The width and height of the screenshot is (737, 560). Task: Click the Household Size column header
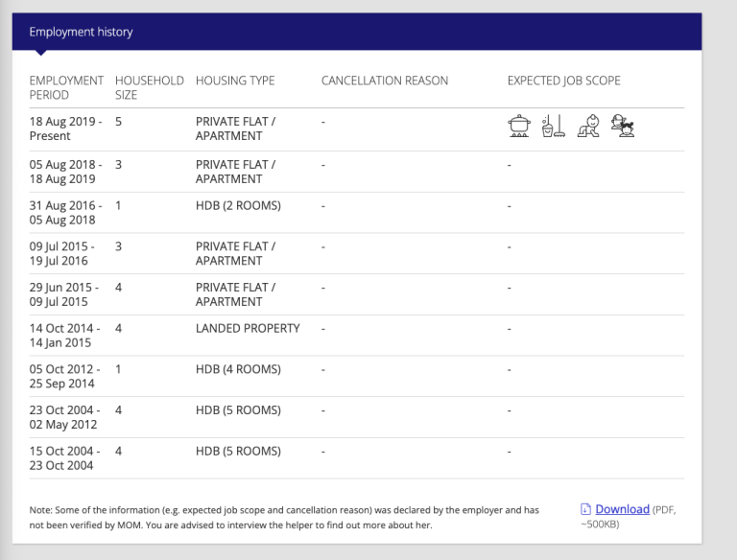click(x=150, y=88)
